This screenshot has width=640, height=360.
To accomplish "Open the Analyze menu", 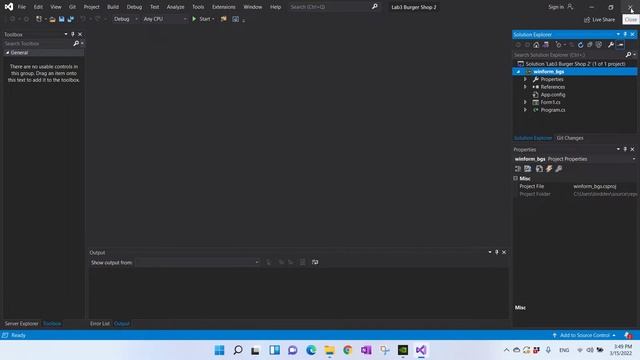I will (x=175, y=7).
